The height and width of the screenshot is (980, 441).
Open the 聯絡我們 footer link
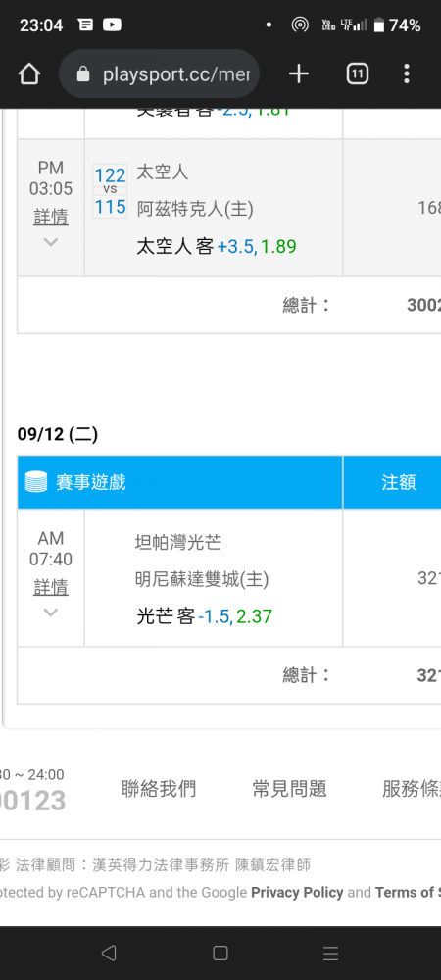pyautogui.click(x=158, y=789)
